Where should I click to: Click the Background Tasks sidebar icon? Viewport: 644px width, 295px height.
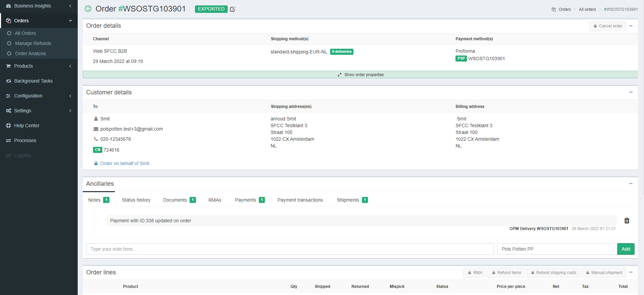[x=8, y=81]
